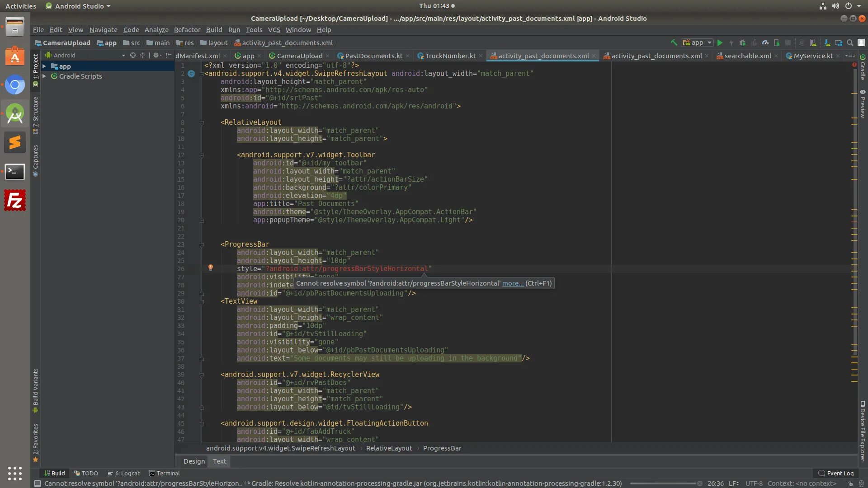The height and width of the screenshot is (488, 868).
Task: Expand the Gradle Scripts tree node
Action: pos(44,76)
